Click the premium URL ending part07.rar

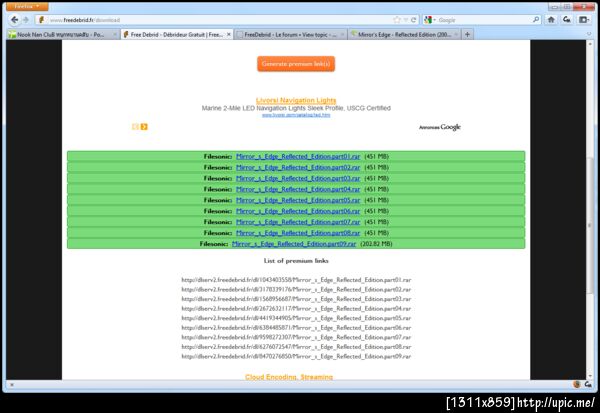pos(296,337)
